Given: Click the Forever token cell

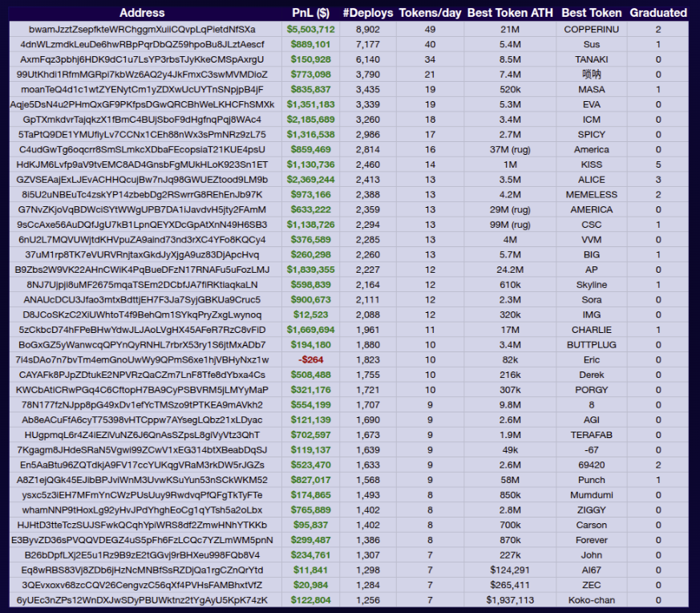Looking at the screenshot, I should point(592,540).
